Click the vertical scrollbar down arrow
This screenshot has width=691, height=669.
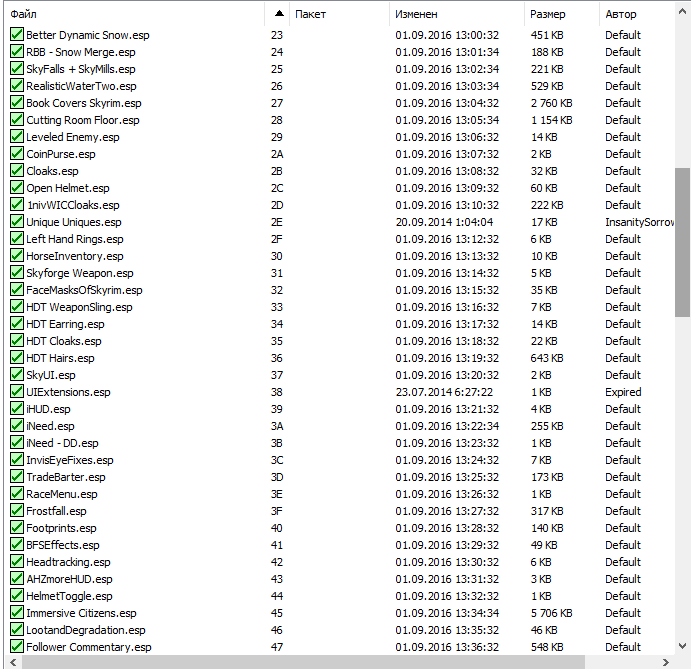[x=683, y=646]
